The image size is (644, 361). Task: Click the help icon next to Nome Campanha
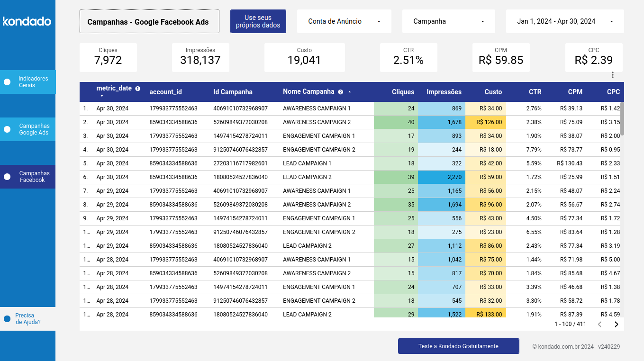click(x=340, y=92)
